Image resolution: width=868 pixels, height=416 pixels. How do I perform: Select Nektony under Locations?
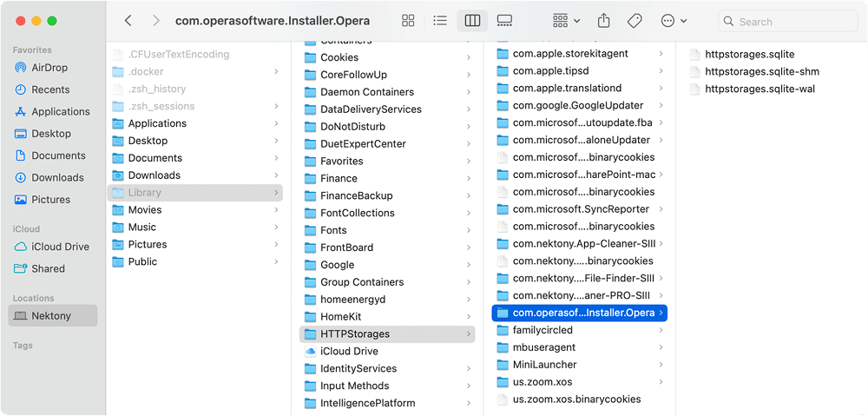[53, 316]
